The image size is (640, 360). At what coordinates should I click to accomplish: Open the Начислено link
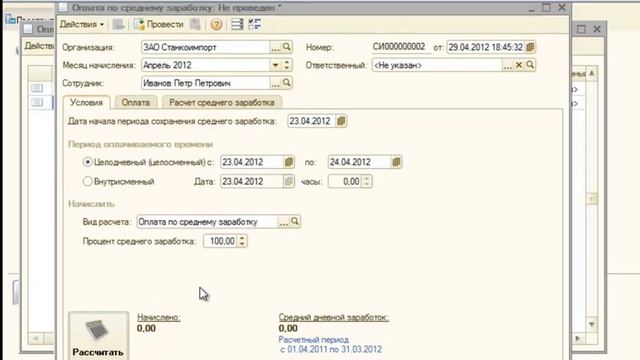[159, 317]
